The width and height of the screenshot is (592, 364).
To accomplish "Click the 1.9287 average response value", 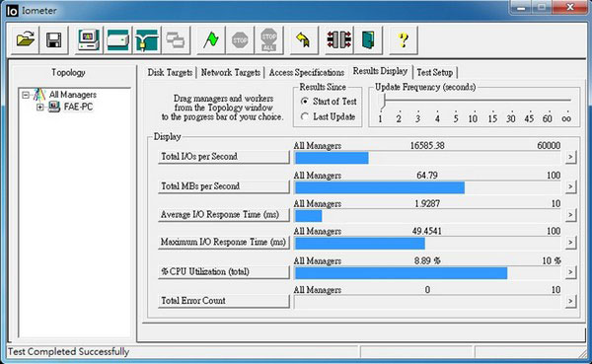I will pyautogui.click(x=427, y=204).
